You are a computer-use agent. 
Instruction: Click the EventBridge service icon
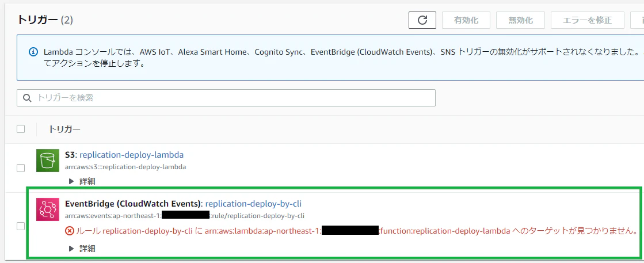[48, 209]
